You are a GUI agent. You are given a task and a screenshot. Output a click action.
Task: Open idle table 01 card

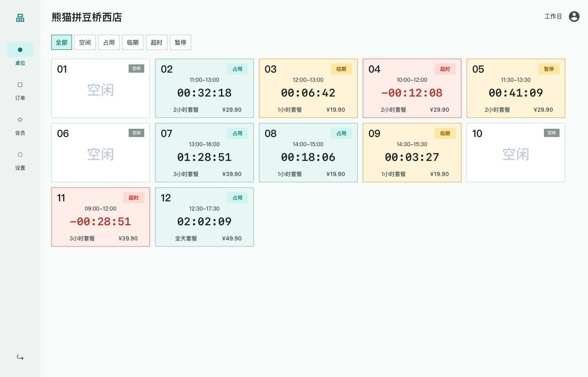(x=101, y=88)
